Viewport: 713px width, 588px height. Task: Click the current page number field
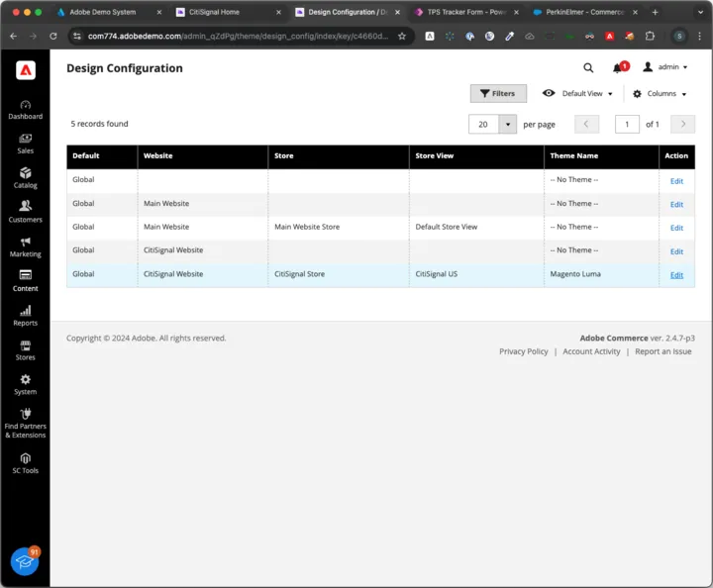click(x=627, y=124)
